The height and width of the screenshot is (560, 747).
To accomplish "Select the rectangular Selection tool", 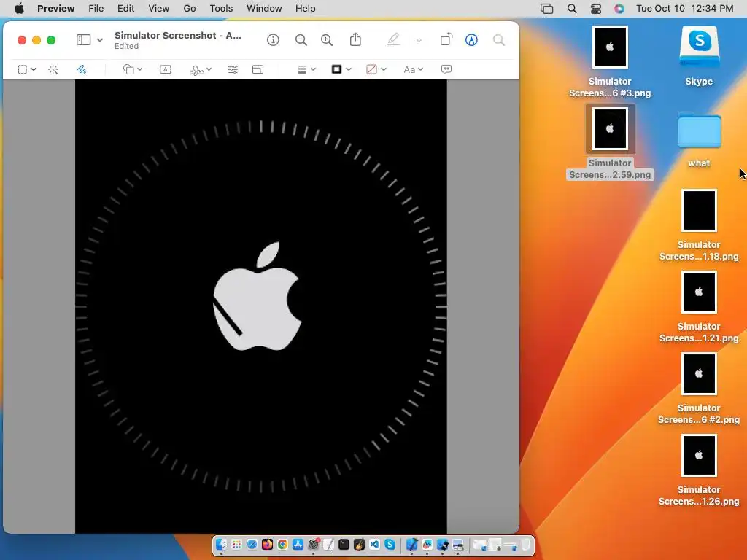I will (23, 69).
